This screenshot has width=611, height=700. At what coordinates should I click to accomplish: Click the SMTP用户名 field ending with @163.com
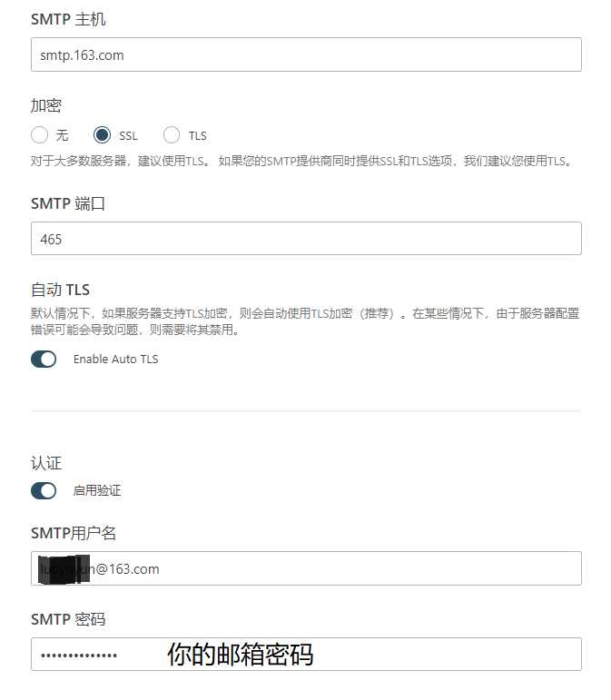pos(306,568)
